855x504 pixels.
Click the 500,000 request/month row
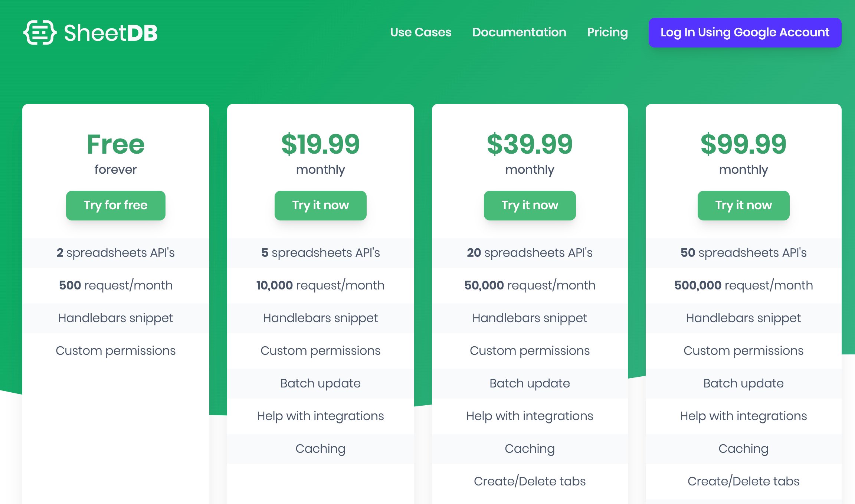pos(743,285)
